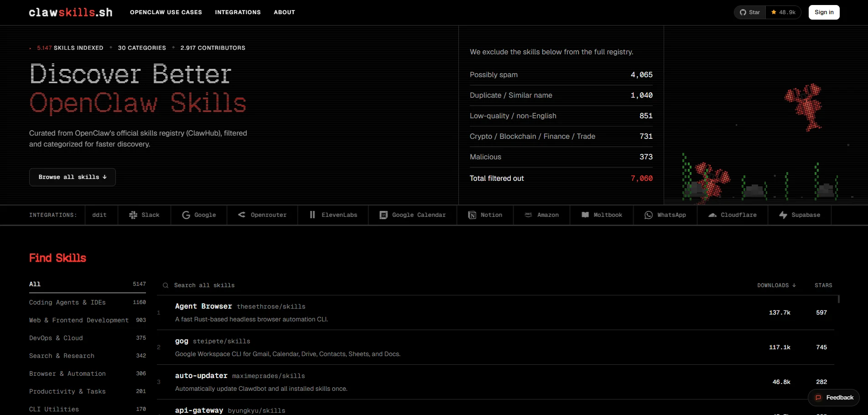868x415 pixels.
Task: Click the 745 stars value
Action: click(821, 347)
